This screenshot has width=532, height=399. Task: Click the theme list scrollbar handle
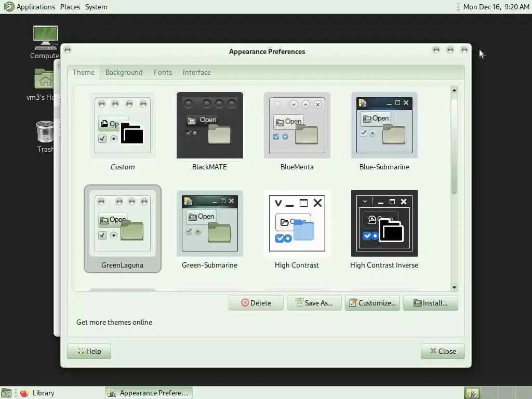pos(454,146)
